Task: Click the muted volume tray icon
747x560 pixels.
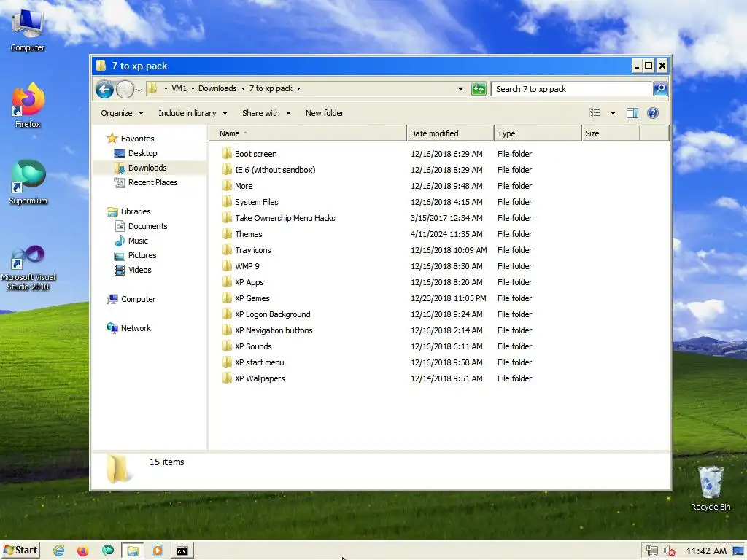Action: pyautogui.click(x=670, y=551)
